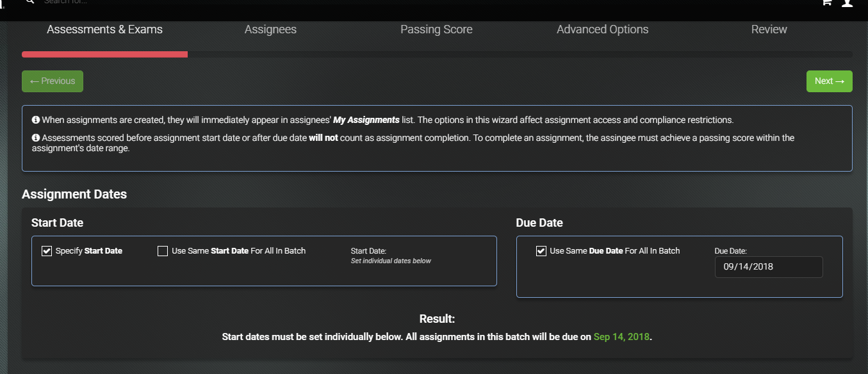Click the Due Date field showing 09/14/2018

tap(769, 267)
